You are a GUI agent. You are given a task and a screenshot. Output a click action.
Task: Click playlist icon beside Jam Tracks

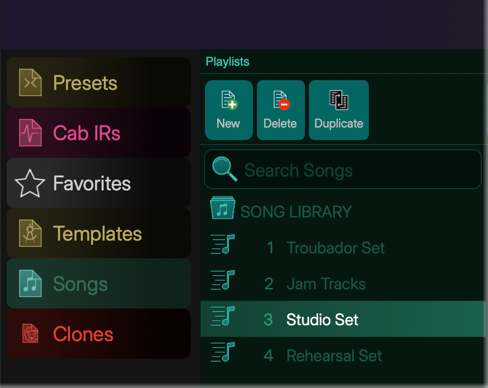pyautogui.click(x=223, y=280)
